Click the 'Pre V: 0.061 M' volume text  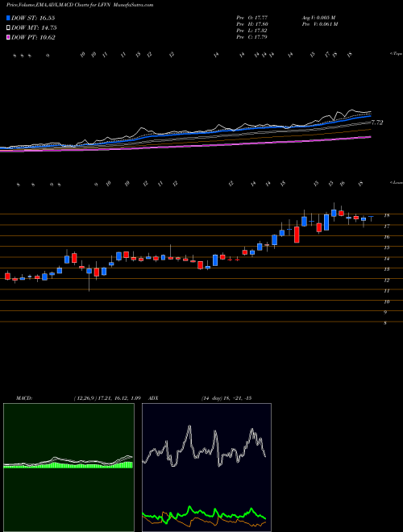[319, 24]
